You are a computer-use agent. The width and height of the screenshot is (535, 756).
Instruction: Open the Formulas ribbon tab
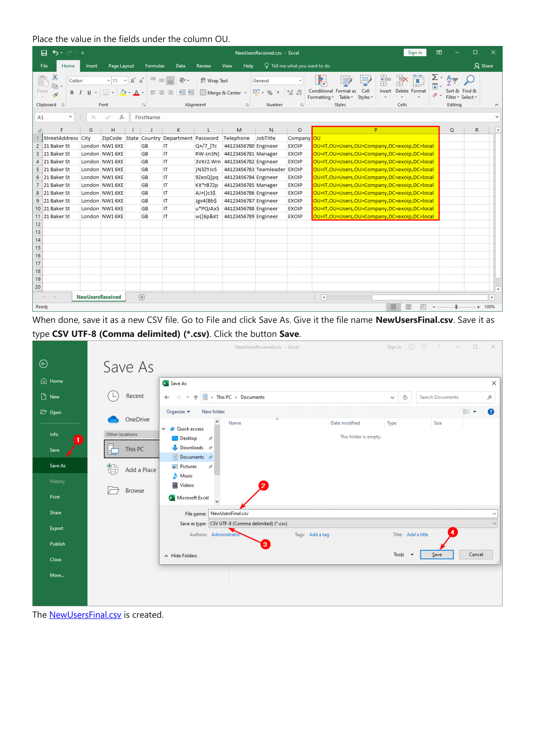coord(155,66)
